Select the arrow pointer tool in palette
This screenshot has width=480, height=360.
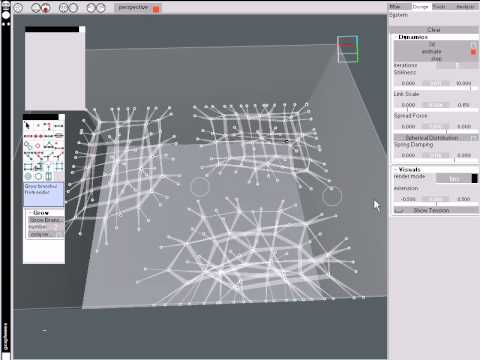(x=27, y=125)
